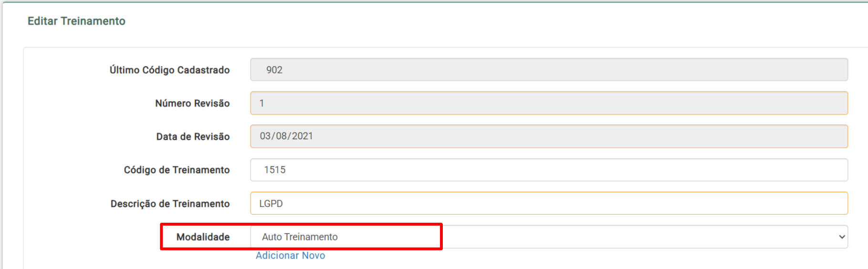The image size is (868, 269).
Task: Select the Auto Treinamento combo box
Action: [x=549, y=237]
